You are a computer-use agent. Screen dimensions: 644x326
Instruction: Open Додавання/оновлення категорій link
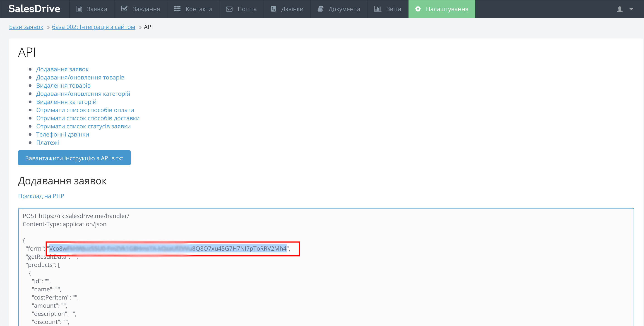click(83, 94)
